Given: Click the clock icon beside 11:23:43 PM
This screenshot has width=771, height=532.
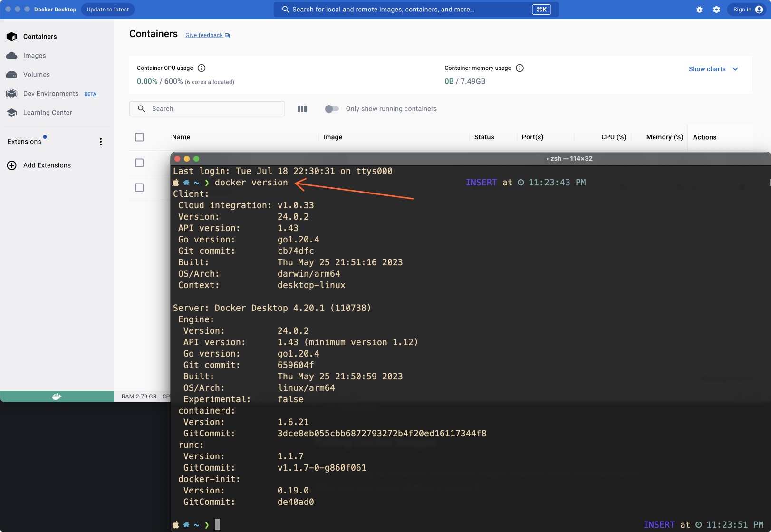Looking at the screenshot, I should tap(521, 183).
